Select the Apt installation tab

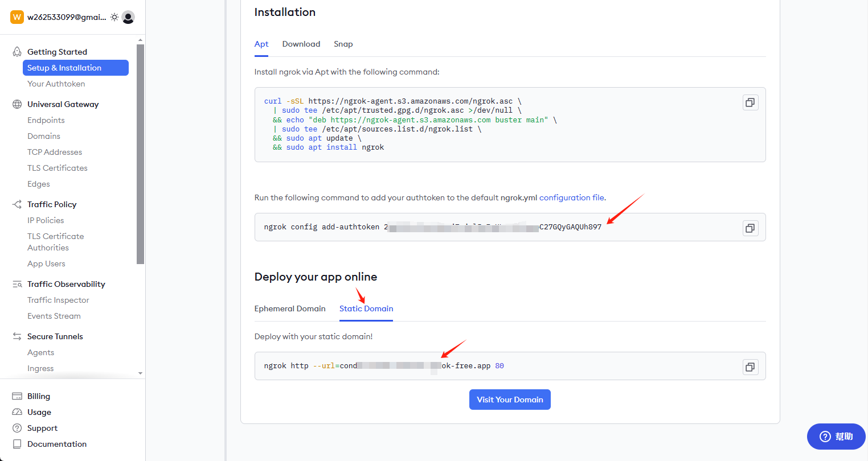point(261,44)
